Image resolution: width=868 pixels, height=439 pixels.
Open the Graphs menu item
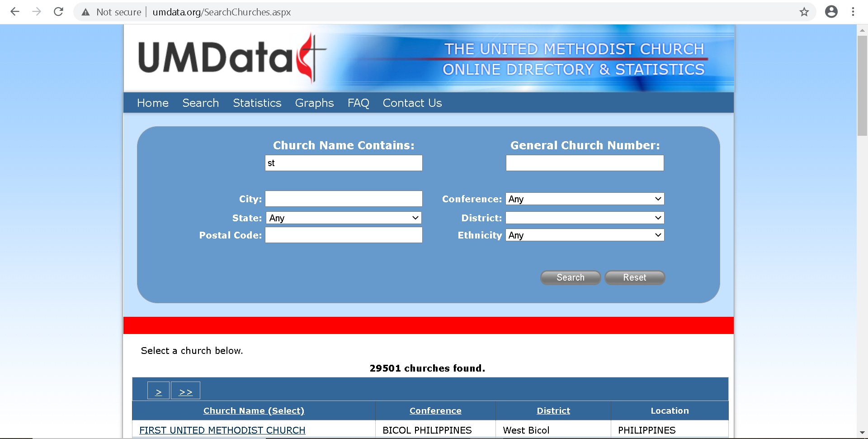(315, 103)
